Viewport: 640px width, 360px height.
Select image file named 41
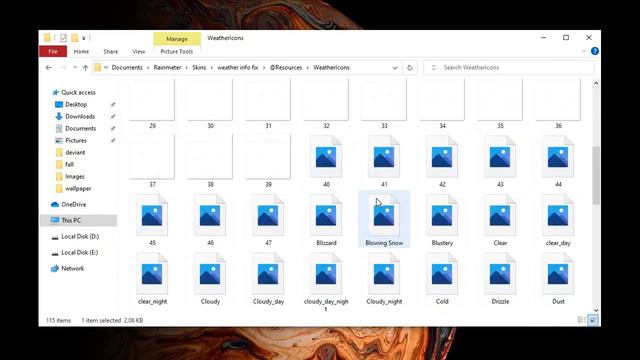pos(384,162)
